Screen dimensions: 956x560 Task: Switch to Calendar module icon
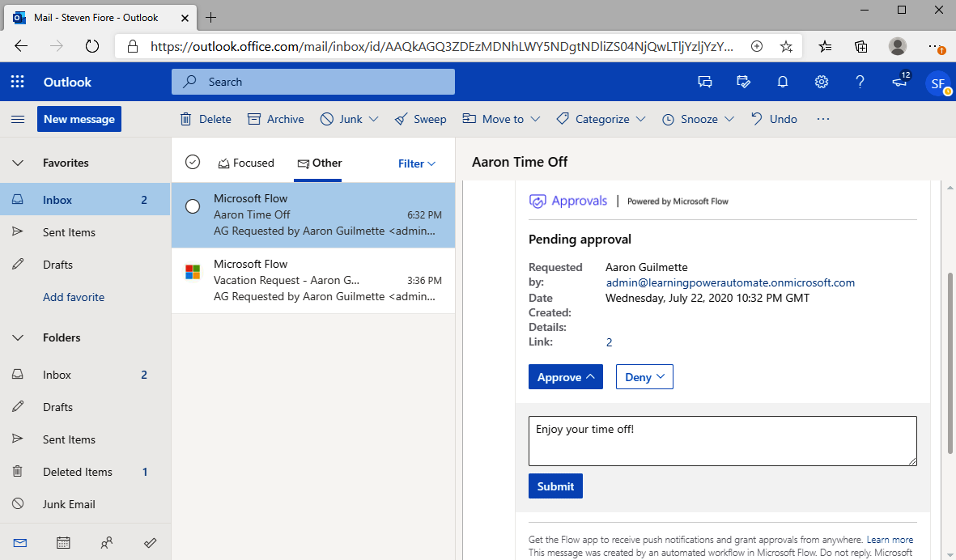coord(63,542)
